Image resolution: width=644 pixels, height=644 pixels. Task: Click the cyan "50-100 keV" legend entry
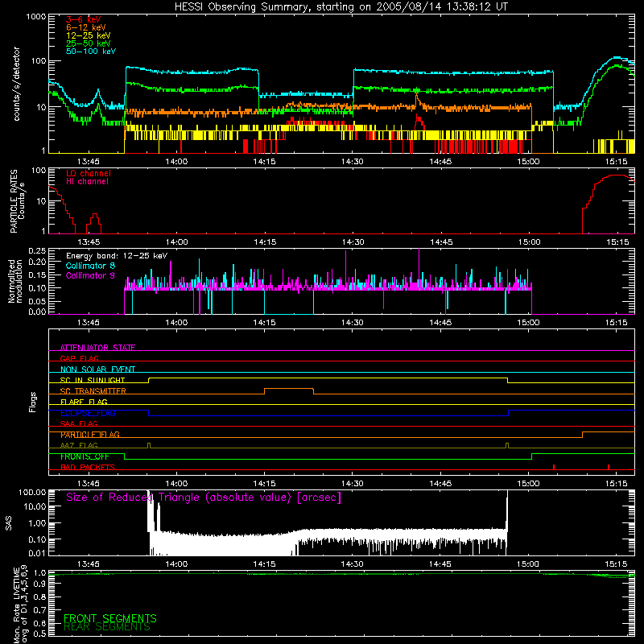click(91, 52)
